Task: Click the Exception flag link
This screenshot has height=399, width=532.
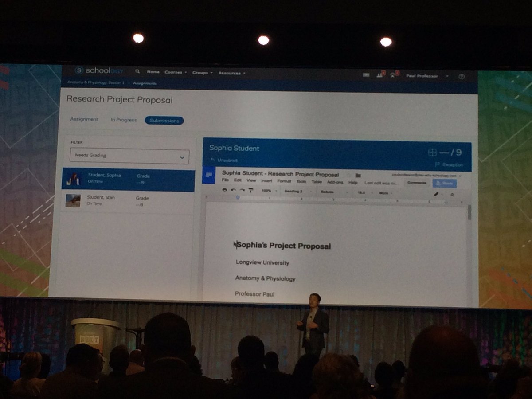Action: 449,165
